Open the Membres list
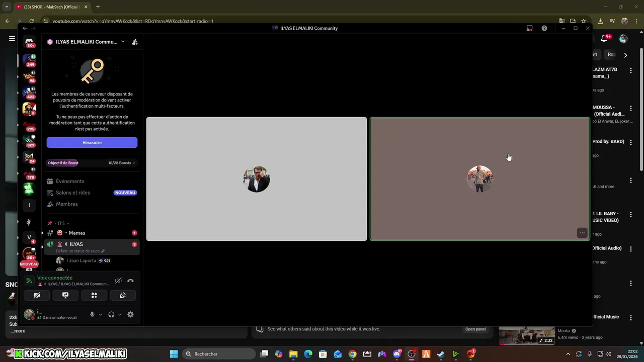The width and height of the screenshot is (644, 362). [67, 204]
